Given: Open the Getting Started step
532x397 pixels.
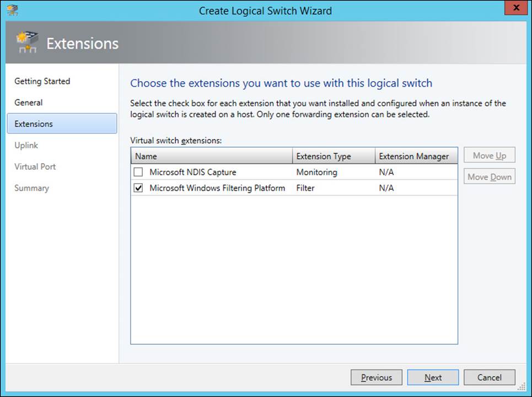Looking at the screenshot, I should coord(42,82).
